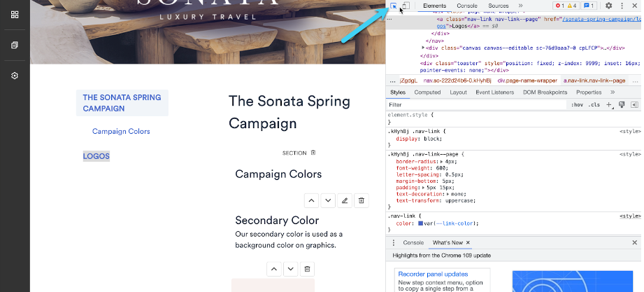Click the breadcrumb left overflow ellipsis

393,81
